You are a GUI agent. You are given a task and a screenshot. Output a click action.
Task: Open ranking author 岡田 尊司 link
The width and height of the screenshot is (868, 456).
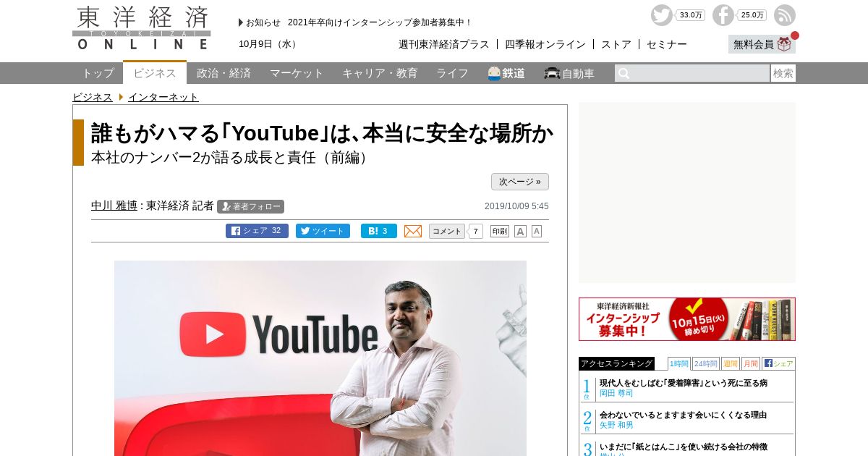click(x=616, y=393)
